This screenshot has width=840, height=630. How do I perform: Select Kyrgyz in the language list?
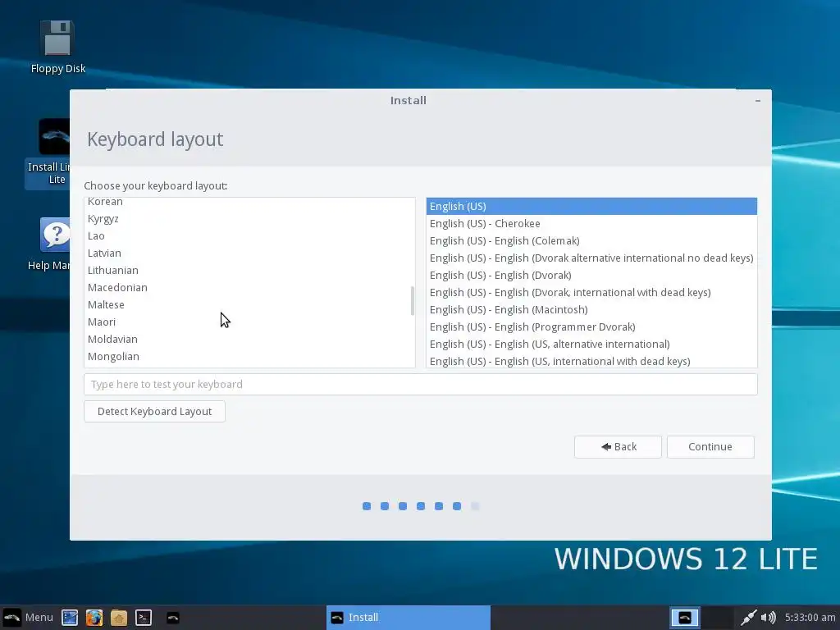pos(249,218)
